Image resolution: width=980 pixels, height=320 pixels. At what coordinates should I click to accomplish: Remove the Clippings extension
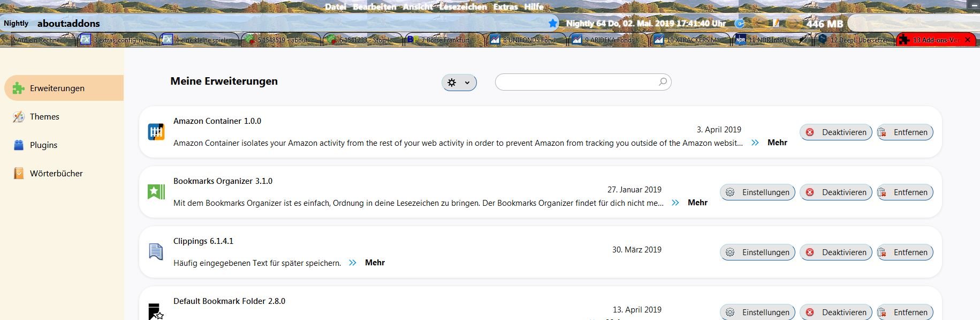(x=905, y=252)
